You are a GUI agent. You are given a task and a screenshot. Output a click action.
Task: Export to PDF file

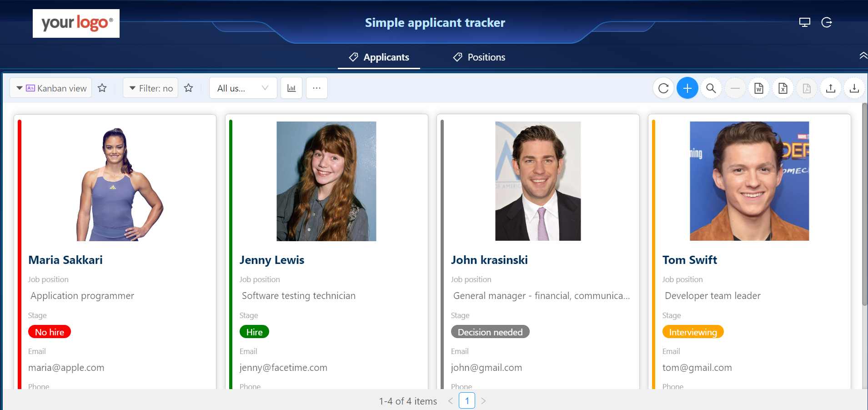click(x=807, y=88)
